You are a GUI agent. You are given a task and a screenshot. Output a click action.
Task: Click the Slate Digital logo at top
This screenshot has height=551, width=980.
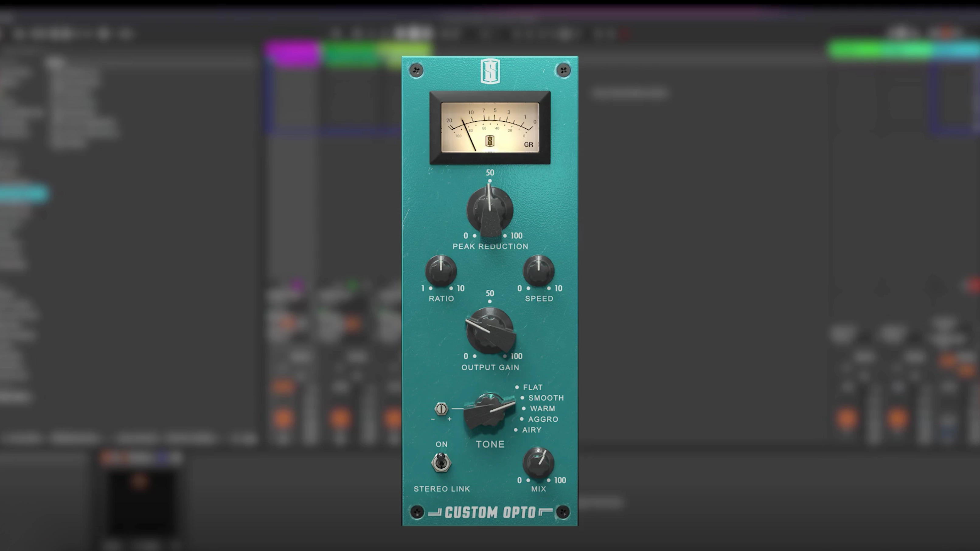point(490,71)
